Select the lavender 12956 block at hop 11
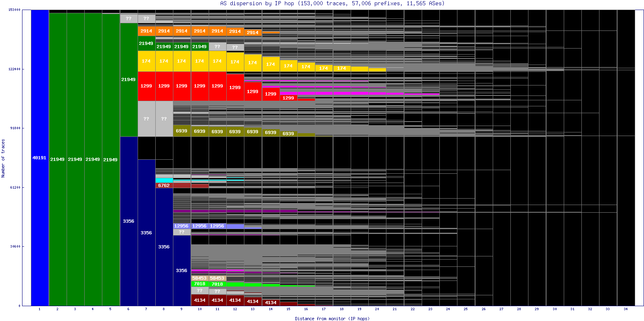Screen dimensions: 644x321 point(217,226)
